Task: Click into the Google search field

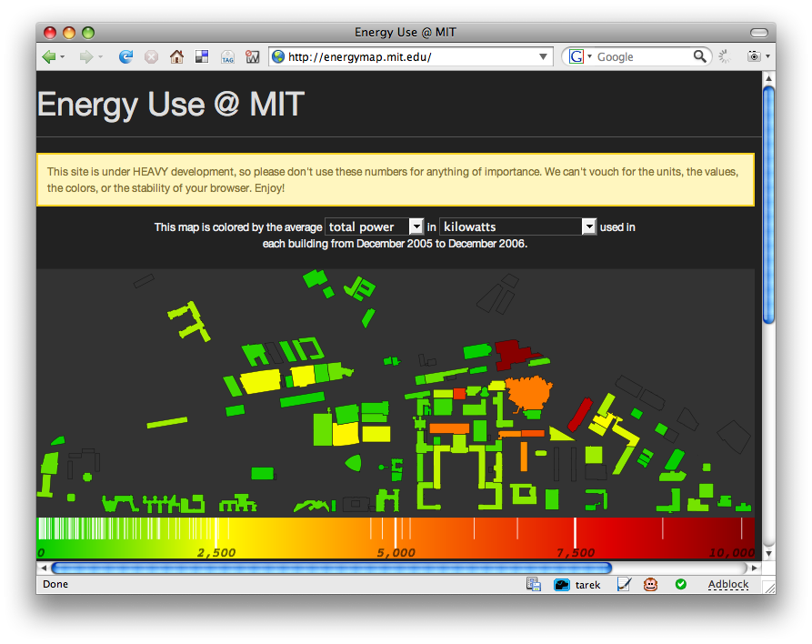Action: (642, 57)
